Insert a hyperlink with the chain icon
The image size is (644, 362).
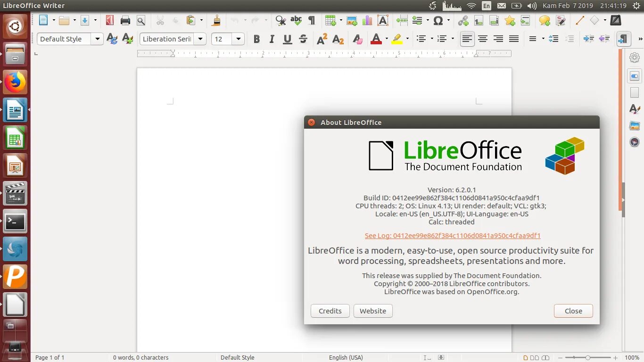[x=463, y=20]
